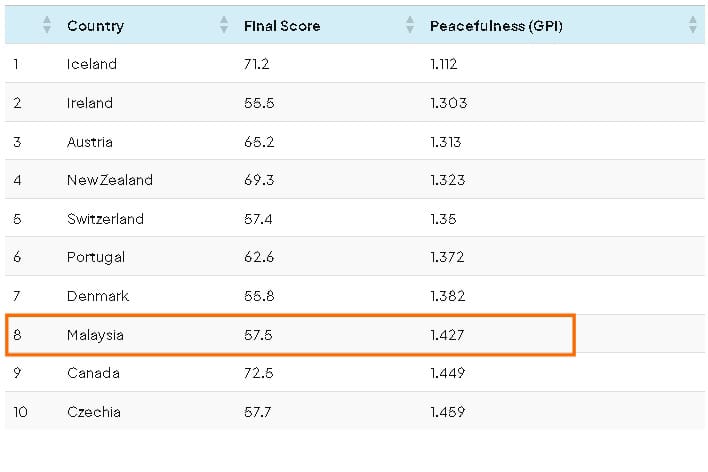Viewport: 708px width, 472px height.
Task: Select the Denmark row
Action: [x=97, y=296]
